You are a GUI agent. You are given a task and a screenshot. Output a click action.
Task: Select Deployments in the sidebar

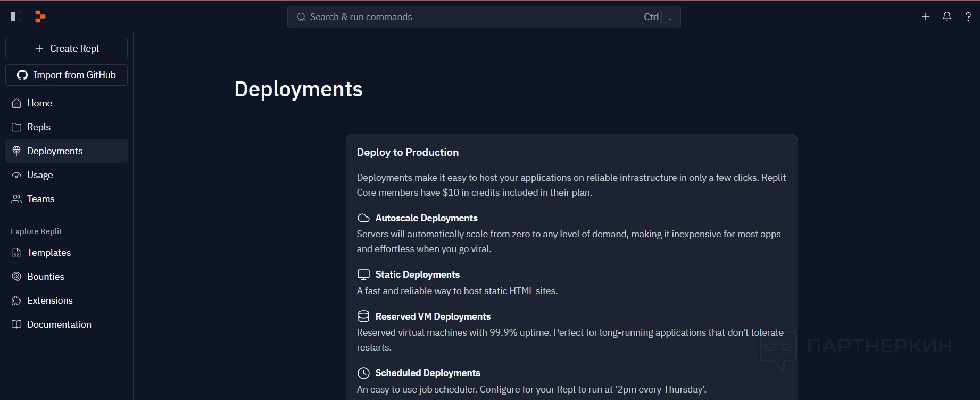[55, 151]
